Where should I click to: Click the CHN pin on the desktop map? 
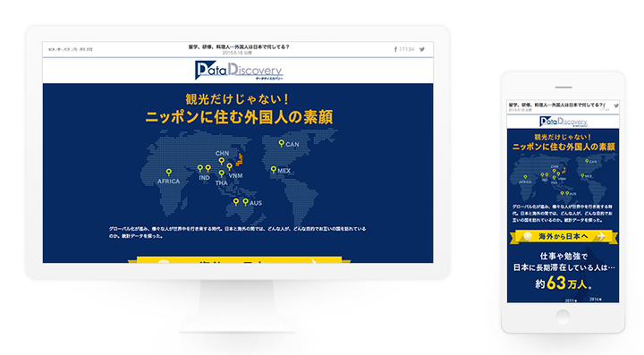[x=222, y=161]
